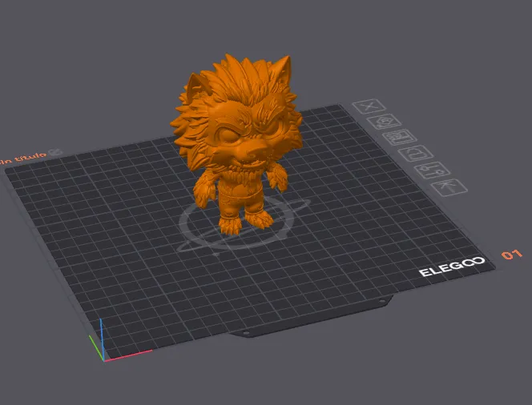Auto-orient objects on this plate

(384, 122)
